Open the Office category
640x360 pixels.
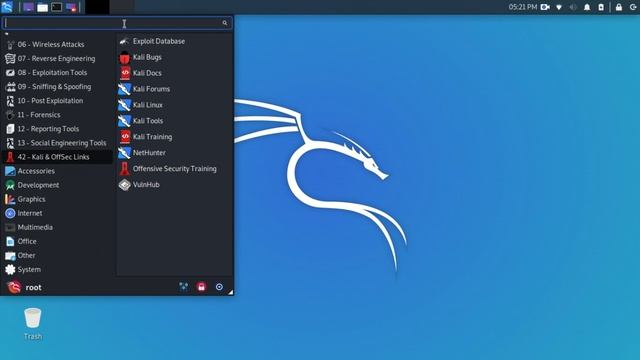(x=57, y=242)
